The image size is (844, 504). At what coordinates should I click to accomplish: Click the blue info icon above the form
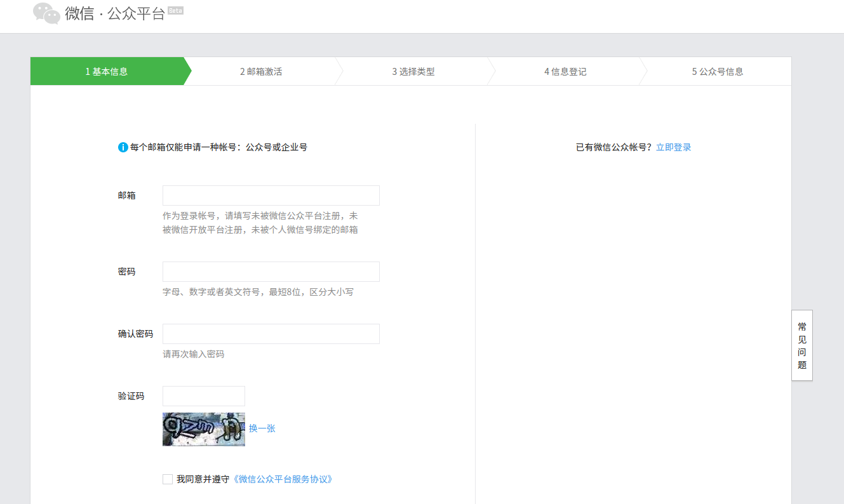[123, 147]
